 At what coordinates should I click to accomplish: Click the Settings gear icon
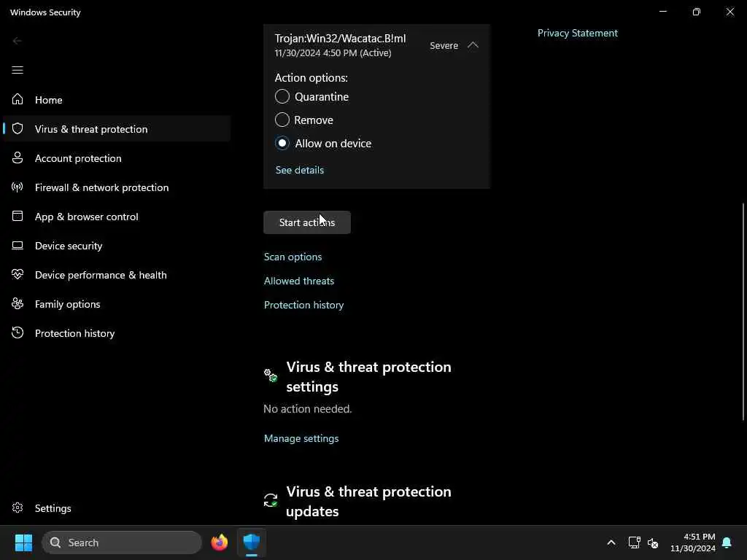[x=18, y=507]
